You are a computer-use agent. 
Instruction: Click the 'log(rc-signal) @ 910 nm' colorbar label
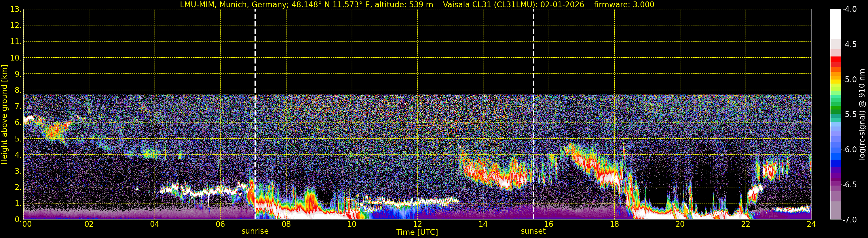pos(862,115)
